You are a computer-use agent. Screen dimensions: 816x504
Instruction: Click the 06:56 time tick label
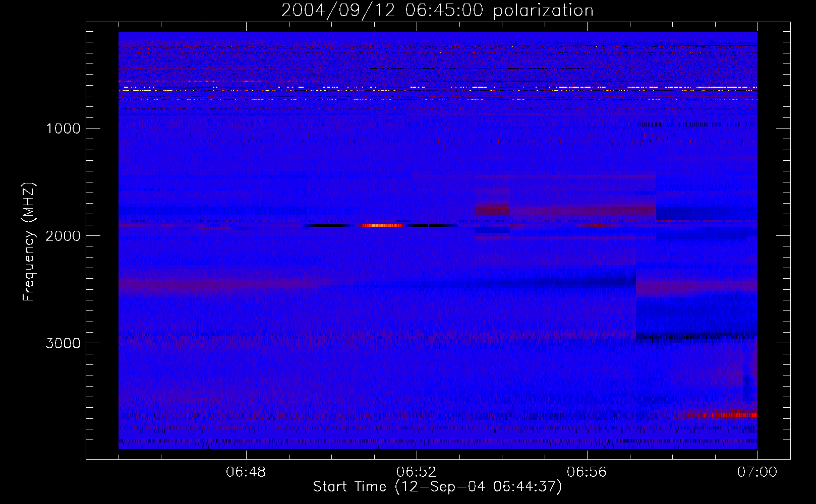[x=587, y=472]
